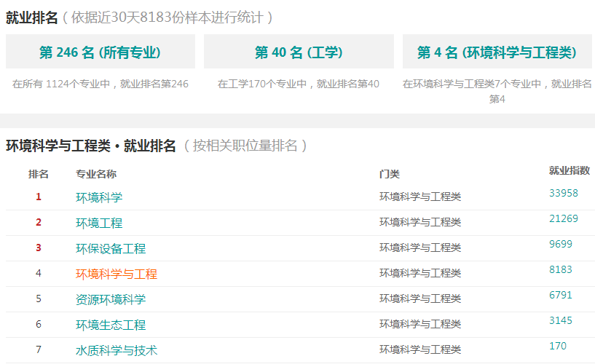Open the 环保设备工程 major link
The width and height of the screenshot is (595, 364).
point(111,248)
